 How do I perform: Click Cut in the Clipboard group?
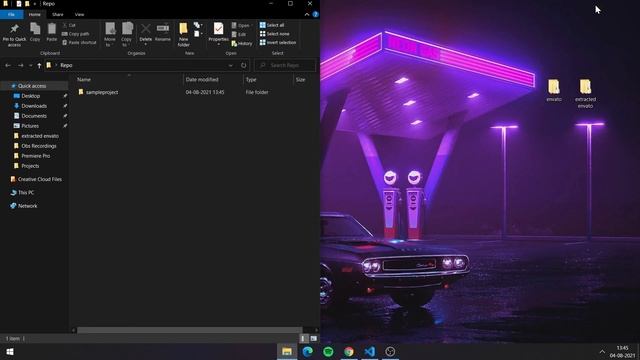pyautogui.click(x=69, y=25)
